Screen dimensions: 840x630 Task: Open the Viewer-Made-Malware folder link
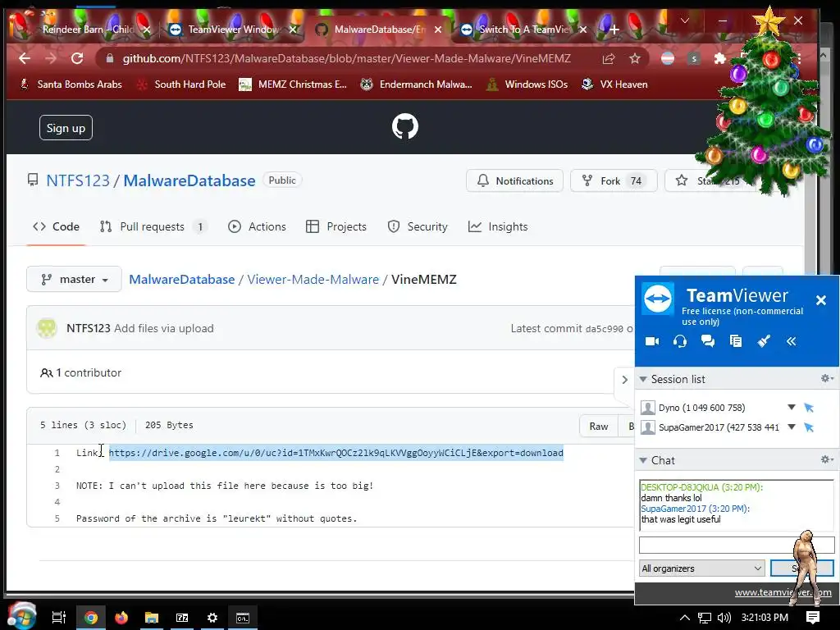click(313, 279)
